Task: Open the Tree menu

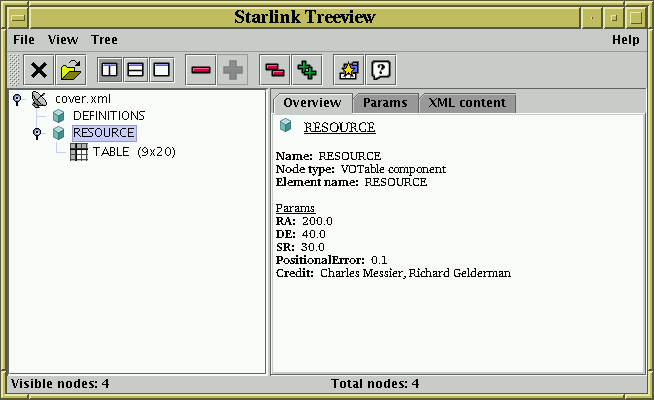Action: [104, 40]
